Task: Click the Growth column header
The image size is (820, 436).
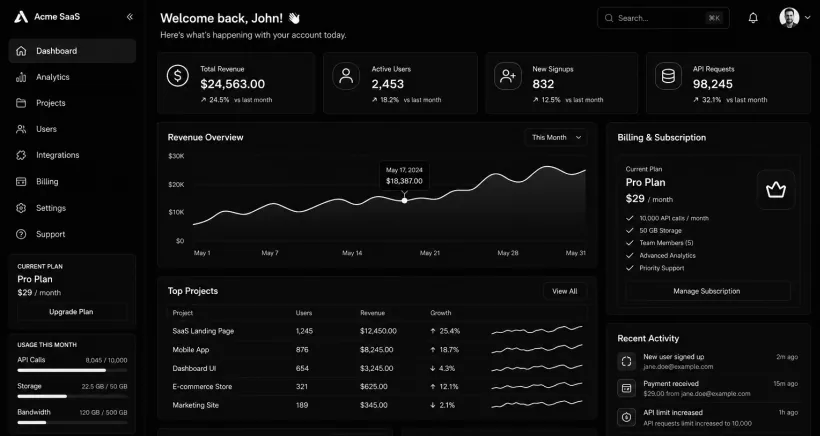Action: point(440,313)
